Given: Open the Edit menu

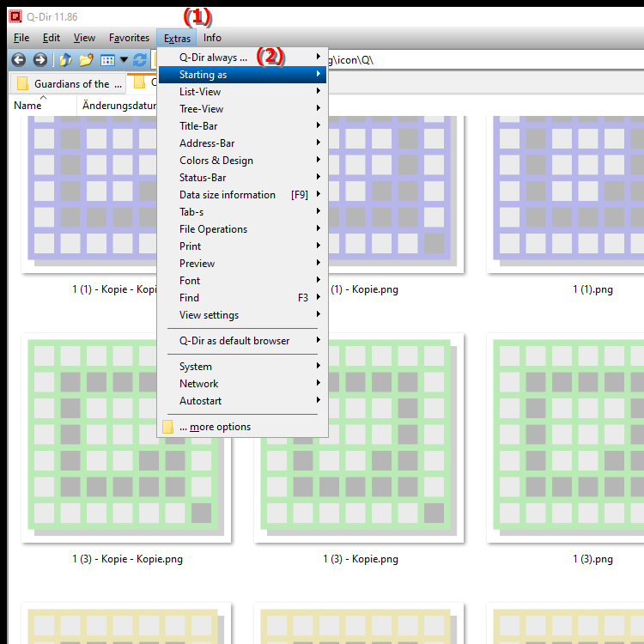Looking at the screenshot, I should point(52,38).
